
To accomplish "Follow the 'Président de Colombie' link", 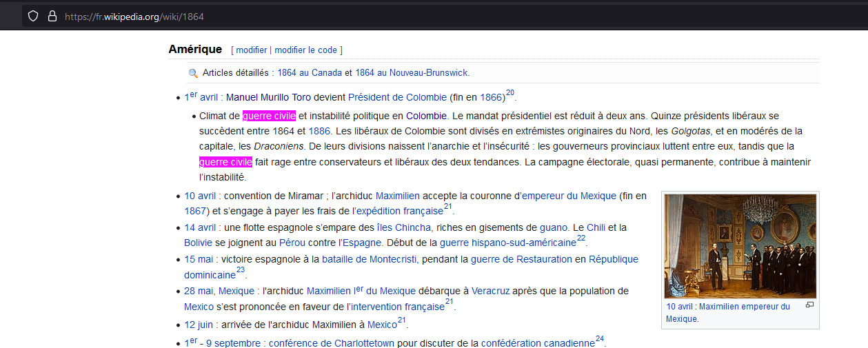I will 397,98.
